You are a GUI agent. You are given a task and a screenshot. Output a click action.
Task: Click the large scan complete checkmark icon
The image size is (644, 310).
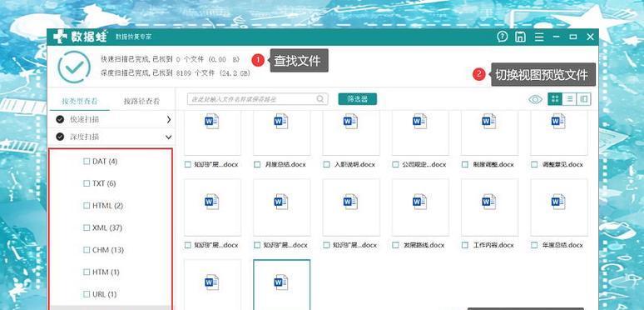point(74,67)
